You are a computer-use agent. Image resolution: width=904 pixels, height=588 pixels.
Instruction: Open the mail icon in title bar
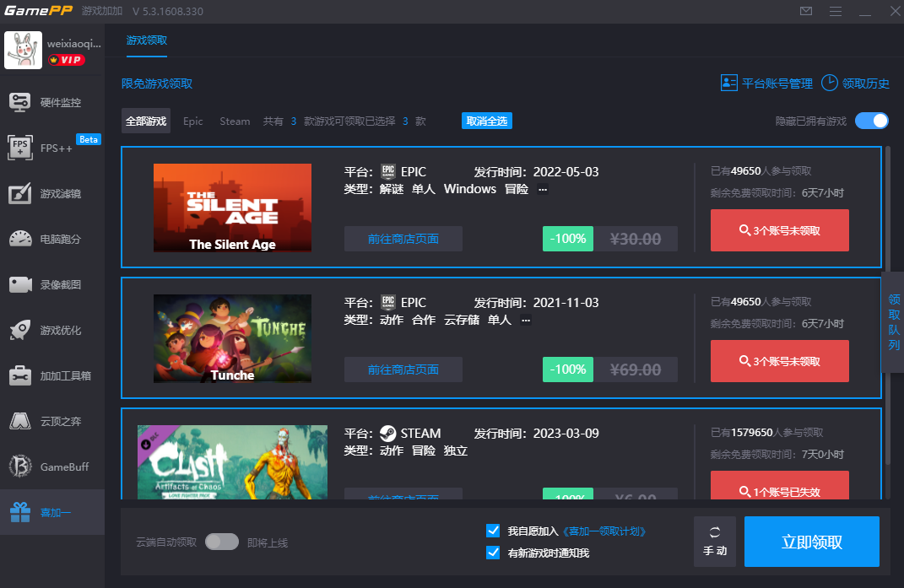(806, 12)
